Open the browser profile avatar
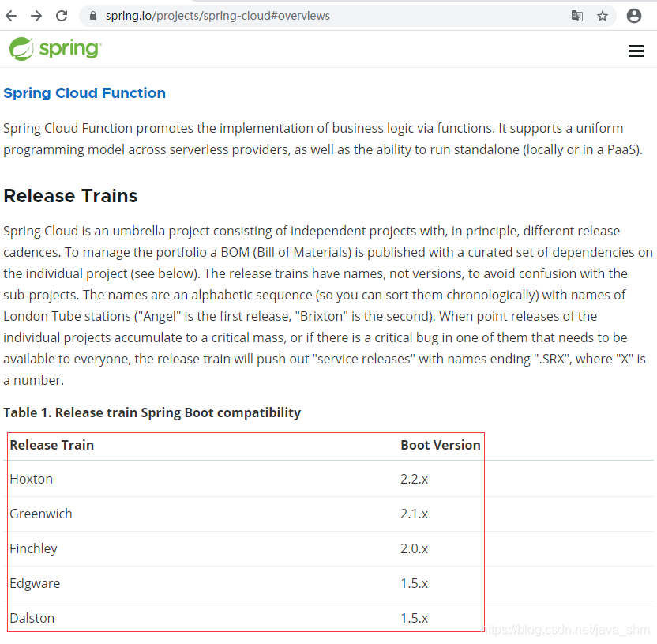This screenshot has width=657, height=644. [x=634, y=16]
